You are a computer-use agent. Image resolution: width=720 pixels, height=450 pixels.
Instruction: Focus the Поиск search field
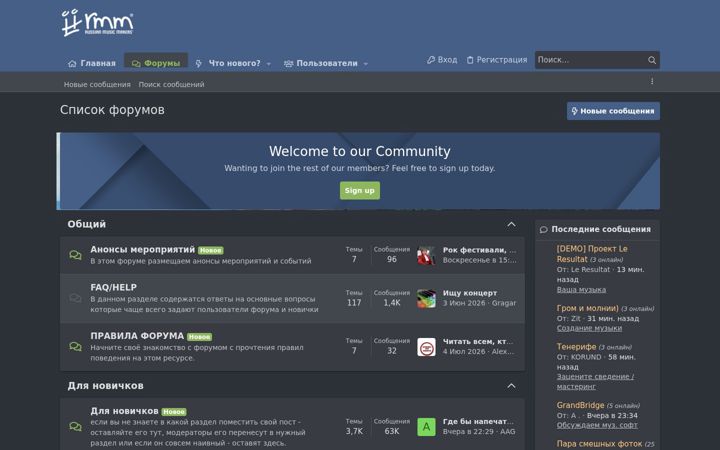pyautogui.click(x=590, y=60)
